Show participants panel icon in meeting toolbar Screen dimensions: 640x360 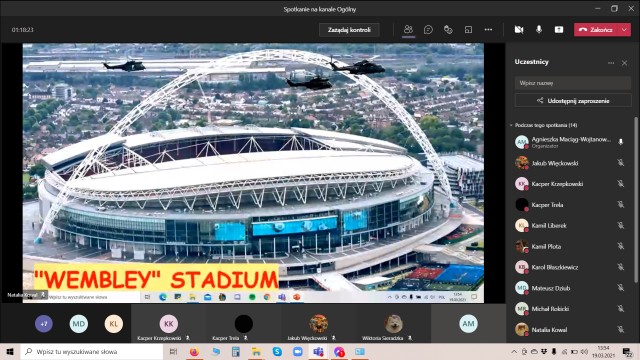click(408, 29)
